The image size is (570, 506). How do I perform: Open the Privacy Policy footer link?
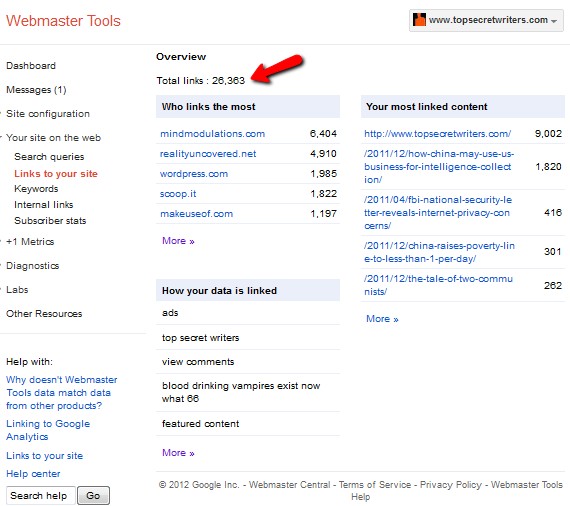pos(451,485)
